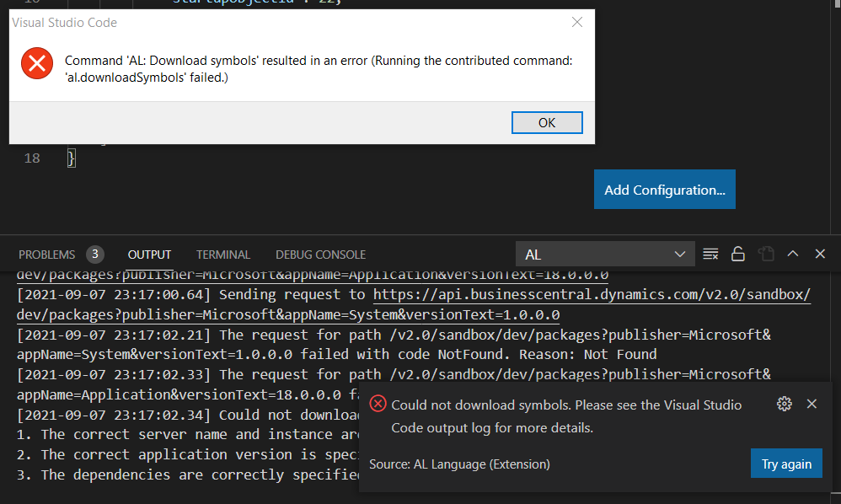This screenshot has height=504, width=841.
Task: Toggle output scroll lock
Action: pos(738,255)
